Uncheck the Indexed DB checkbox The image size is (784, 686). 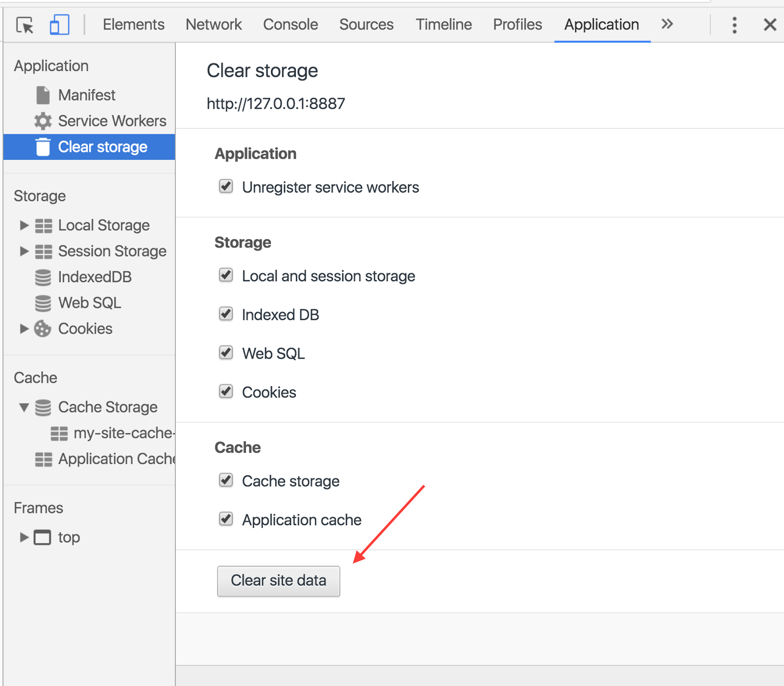pyautogui.click(x=226, y=314)
